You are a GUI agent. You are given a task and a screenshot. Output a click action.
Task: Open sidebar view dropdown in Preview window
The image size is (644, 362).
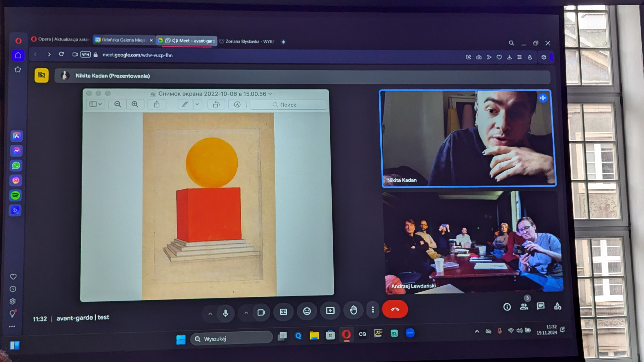pos(96,104)
